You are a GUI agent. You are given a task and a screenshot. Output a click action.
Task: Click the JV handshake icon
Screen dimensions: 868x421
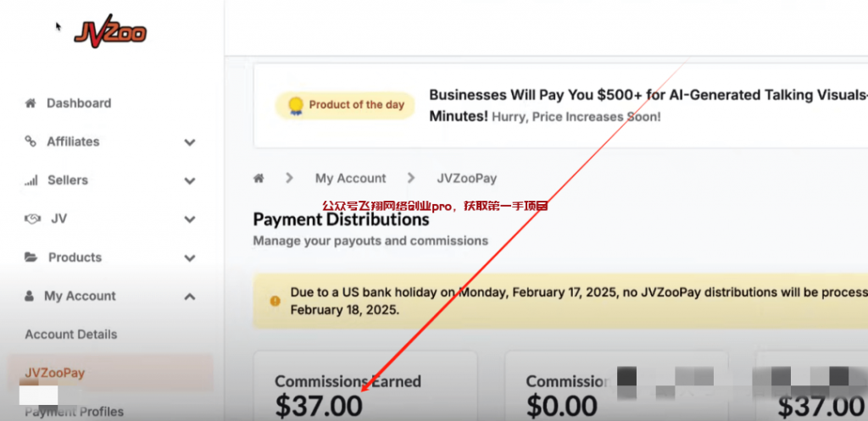(32, 219)
